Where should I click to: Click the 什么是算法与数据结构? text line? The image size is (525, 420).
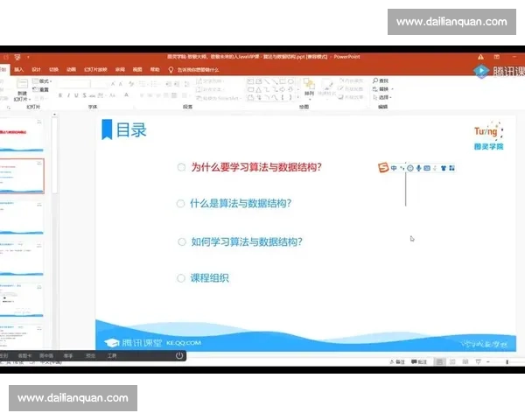[x=241, y=203]
